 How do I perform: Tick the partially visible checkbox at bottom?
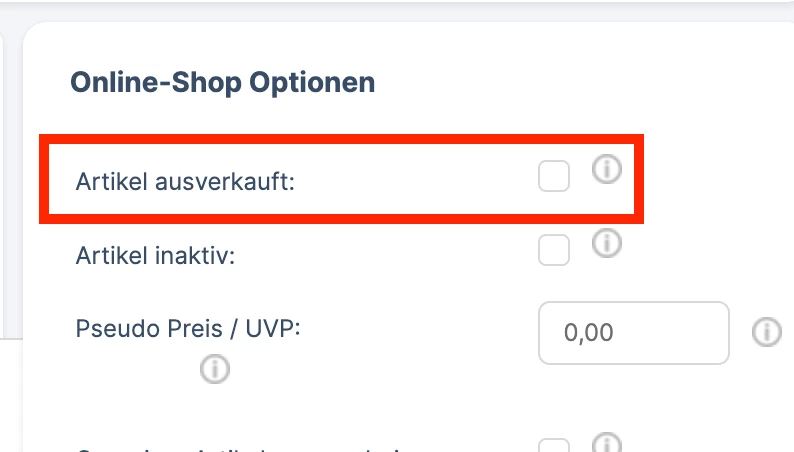[x=553, y=445]
